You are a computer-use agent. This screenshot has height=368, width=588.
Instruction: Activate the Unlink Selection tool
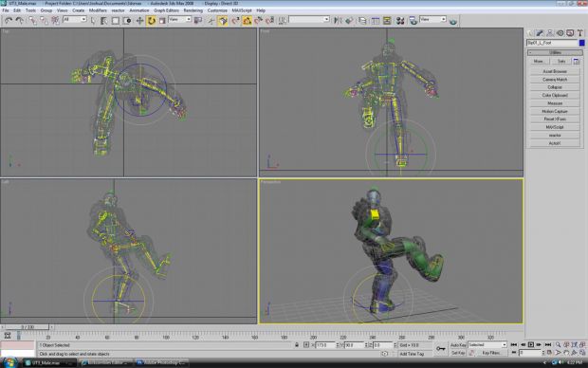[x=44, y=21]
